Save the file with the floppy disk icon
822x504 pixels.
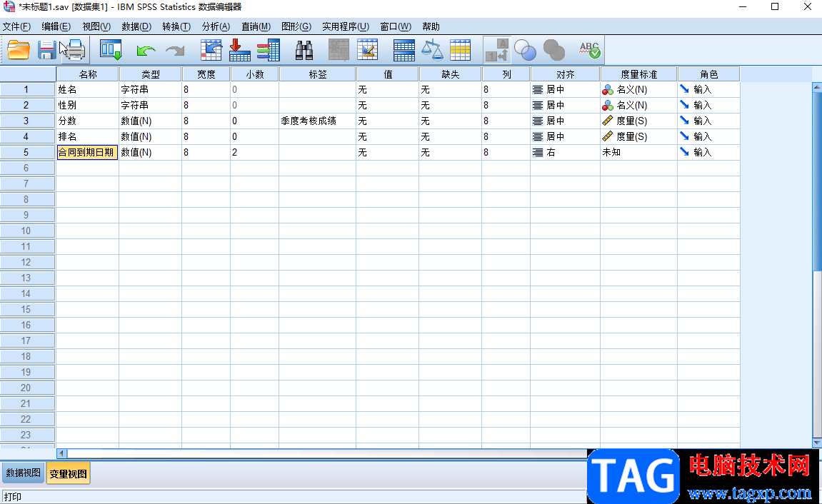pos(46,50)
